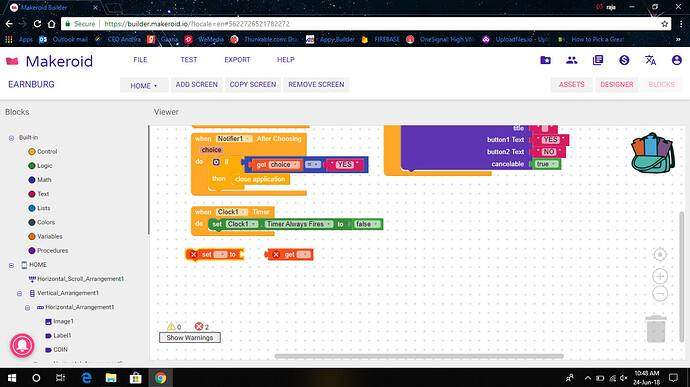Open My Projects folder icon
The height and width of the screenshot is (387, 690).
tap(545, 60)
